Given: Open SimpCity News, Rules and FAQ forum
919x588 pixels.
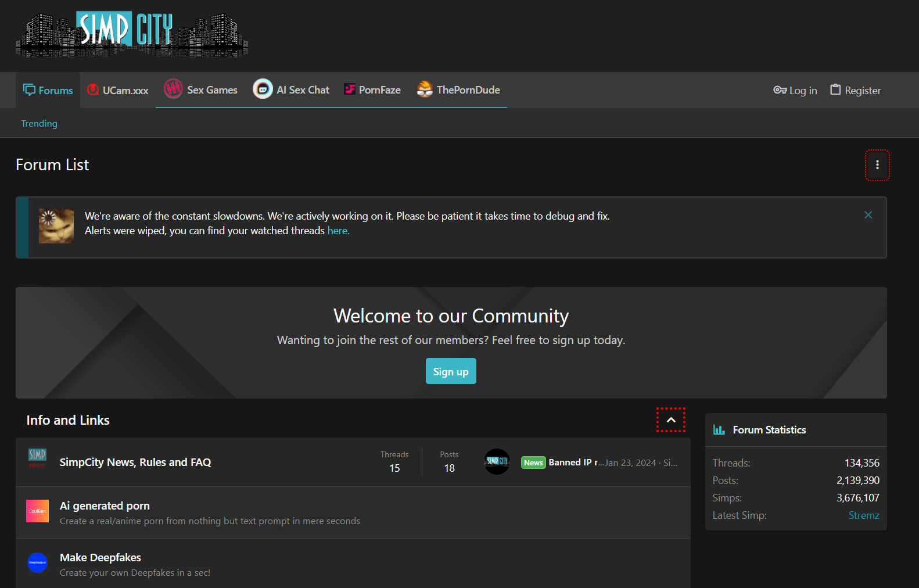Looking at the screenshot, I should point(135,462).
